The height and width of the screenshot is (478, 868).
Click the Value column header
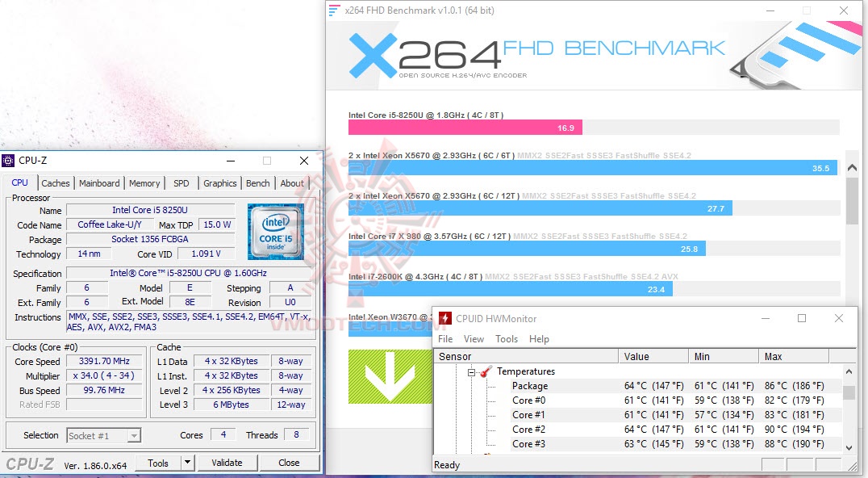pos(653,357)
